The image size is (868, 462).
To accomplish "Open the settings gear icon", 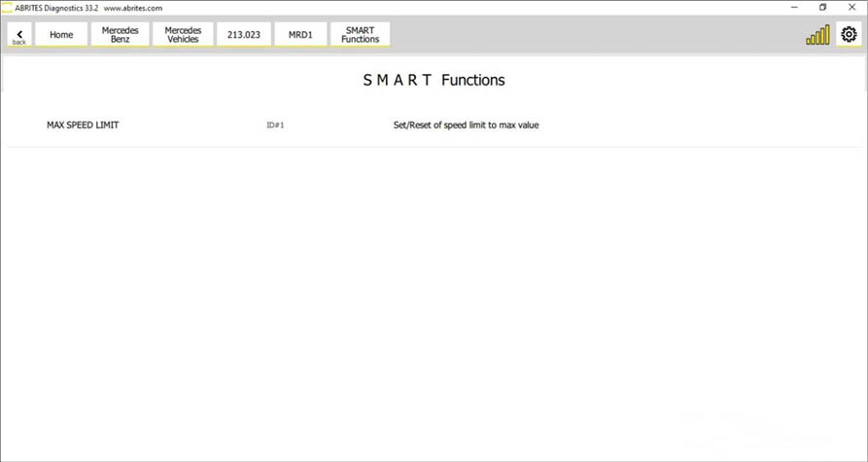I will pos(849,35).
